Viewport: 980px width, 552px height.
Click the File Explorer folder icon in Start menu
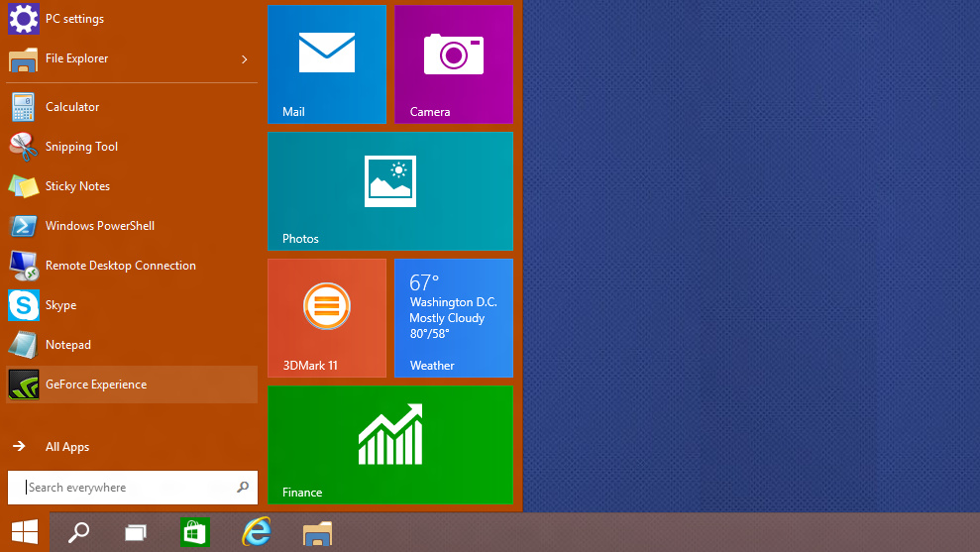pos(24,58)
